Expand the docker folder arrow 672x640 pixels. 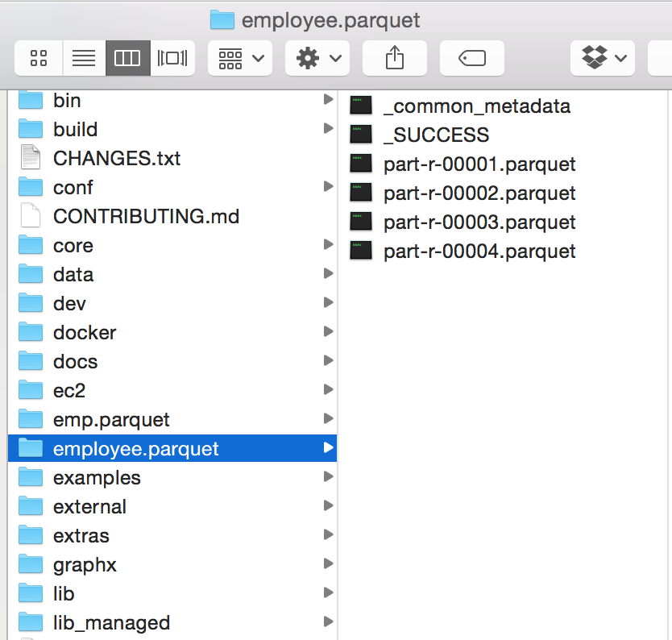click(x=328, y=331)
